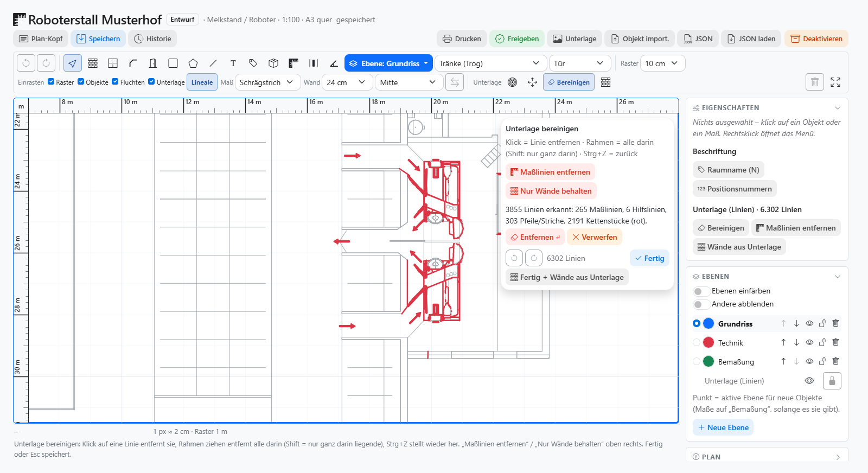Open the Plan-Kopf tab
Image resolution: width=868 pixels, height=473 pixels.
click(41, 39)
